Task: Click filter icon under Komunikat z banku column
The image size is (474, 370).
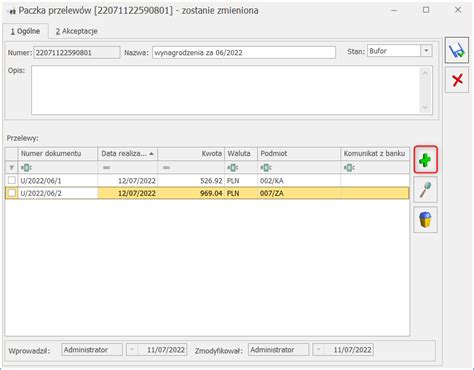Action: pos(349,167)
